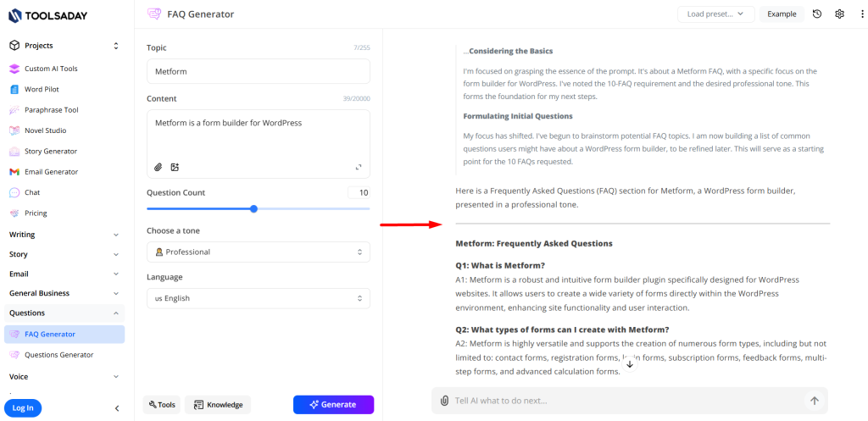Expand the Voice category

click(64, 377)
